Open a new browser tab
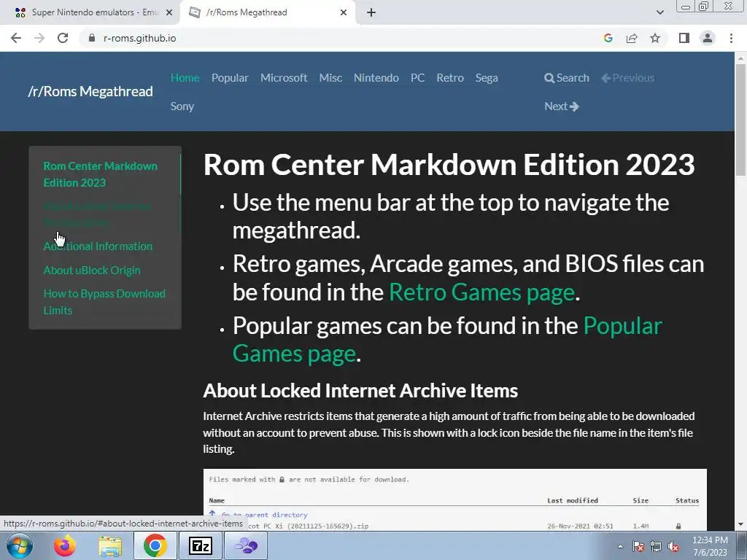747x560 pixels. [371, 12]
